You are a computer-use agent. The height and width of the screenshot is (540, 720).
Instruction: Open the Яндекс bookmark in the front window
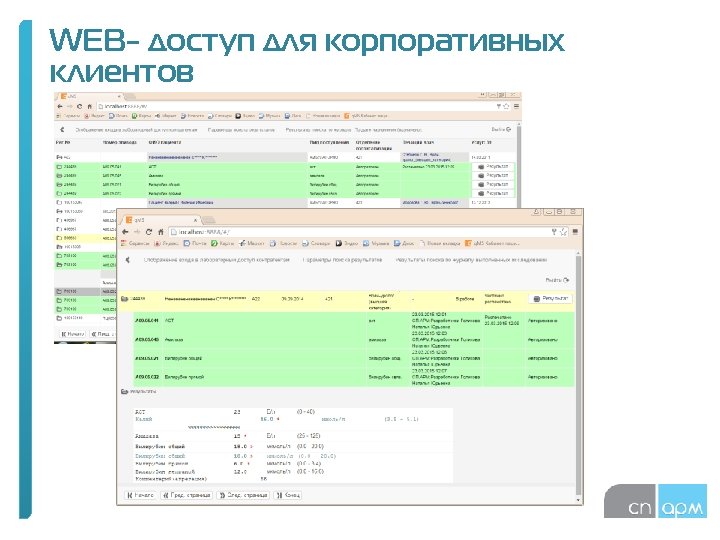166,243
